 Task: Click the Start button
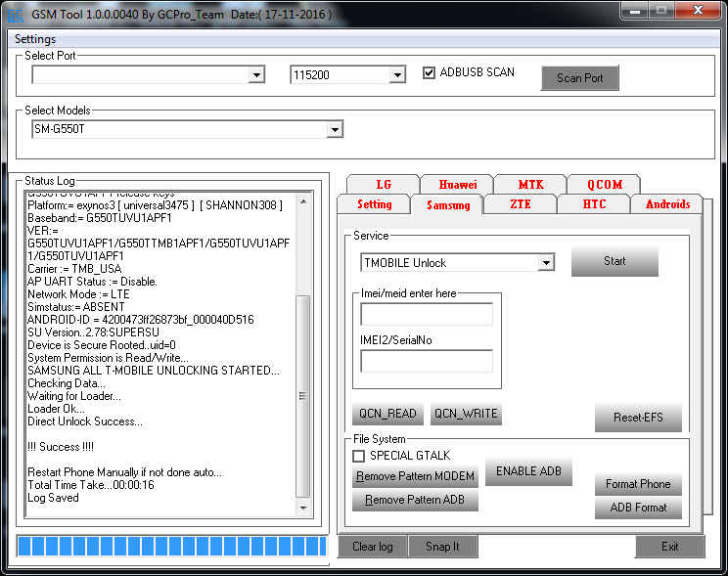(614, 262)
